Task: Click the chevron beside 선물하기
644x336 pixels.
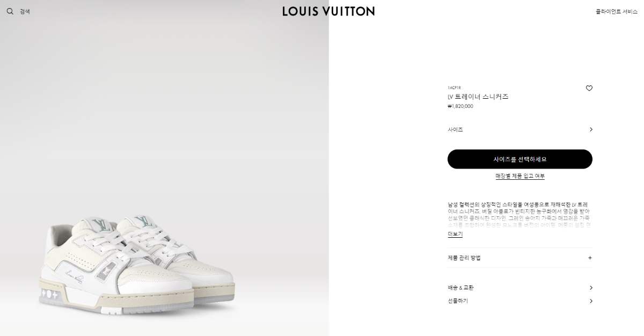Action: 591,301
